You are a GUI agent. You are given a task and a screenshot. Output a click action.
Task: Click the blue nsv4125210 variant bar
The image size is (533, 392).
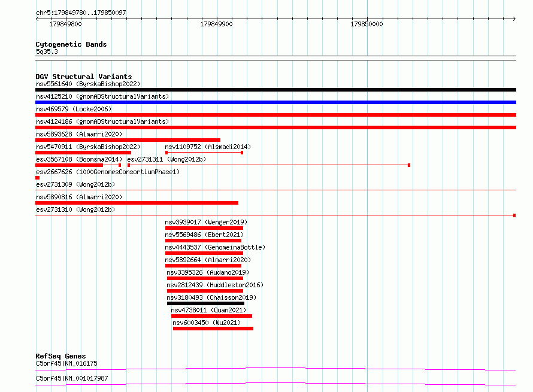[275, 102]
